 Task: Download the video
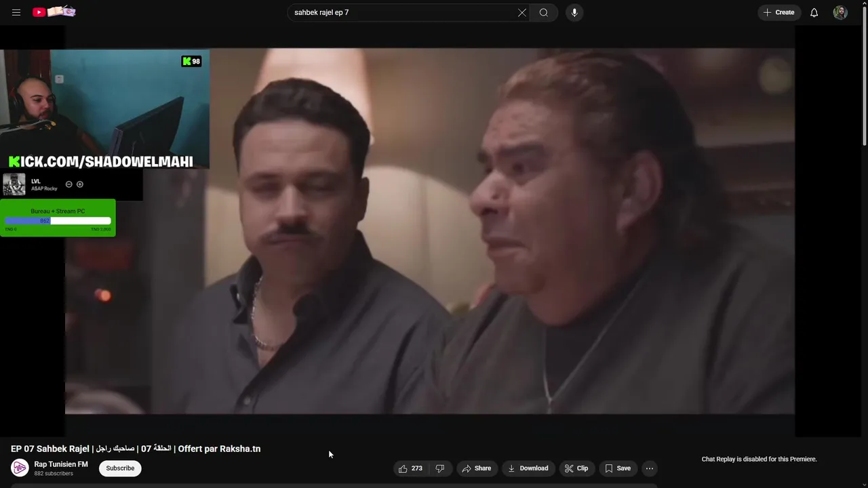point(528,468)
